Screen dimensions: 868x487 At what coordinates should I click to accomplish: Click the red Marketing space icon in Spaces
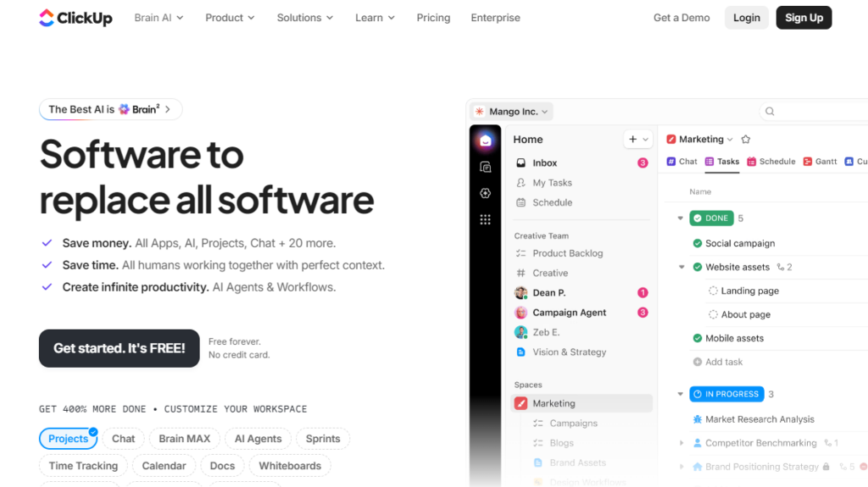tap(521, 403)
